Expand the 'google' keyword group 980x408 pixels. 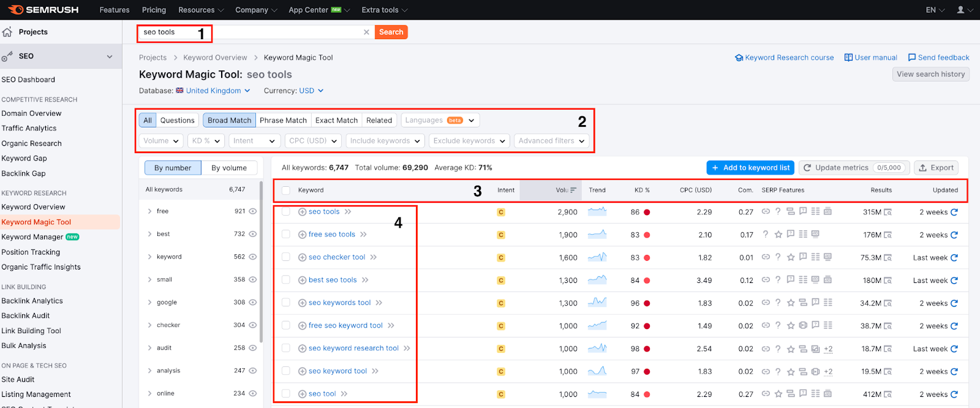point(149,302)
